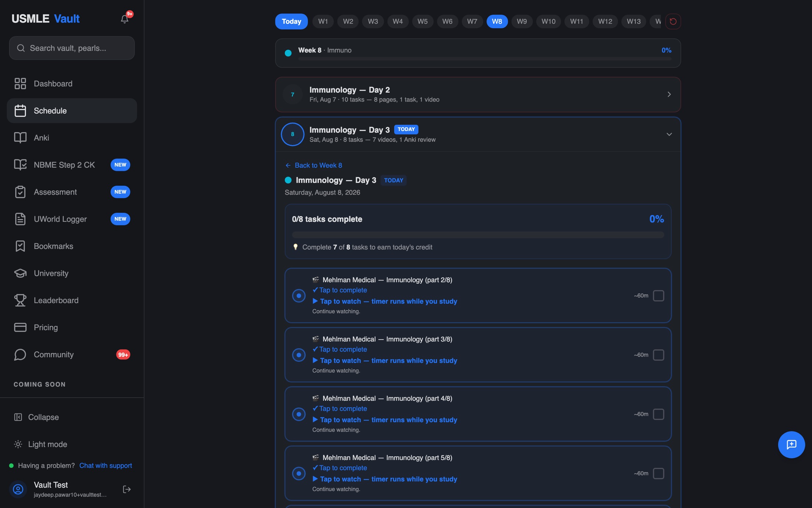Viewport: 812px width, 508px height.
Task: Check off Immunology part 4/8 task
Action: [x=658, y=414]
